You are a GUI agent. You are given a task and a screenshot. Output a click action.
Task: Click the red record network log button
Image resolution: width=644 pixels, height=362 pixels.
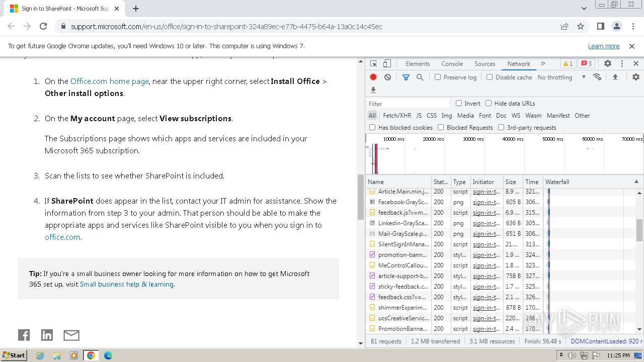click(x=373, y=77)
